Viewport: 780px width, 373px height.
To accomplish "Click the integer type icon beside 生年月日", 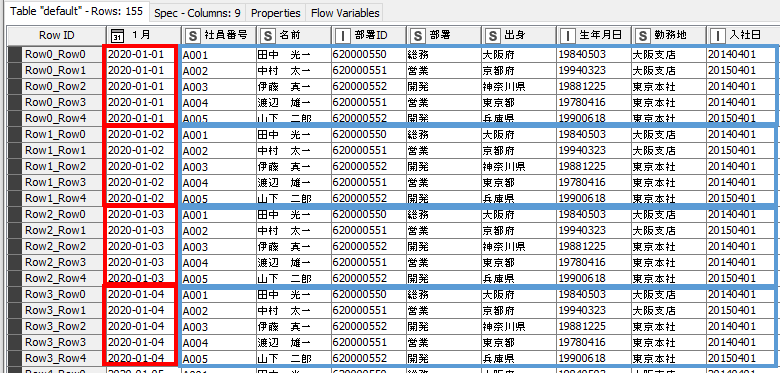I will pos(567,35).
